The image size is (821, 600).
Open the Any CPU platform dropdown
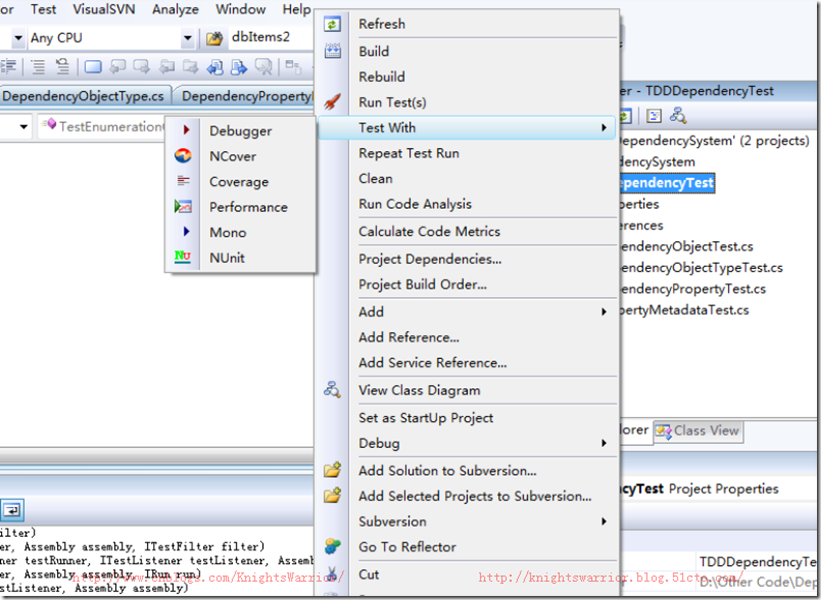187,39
